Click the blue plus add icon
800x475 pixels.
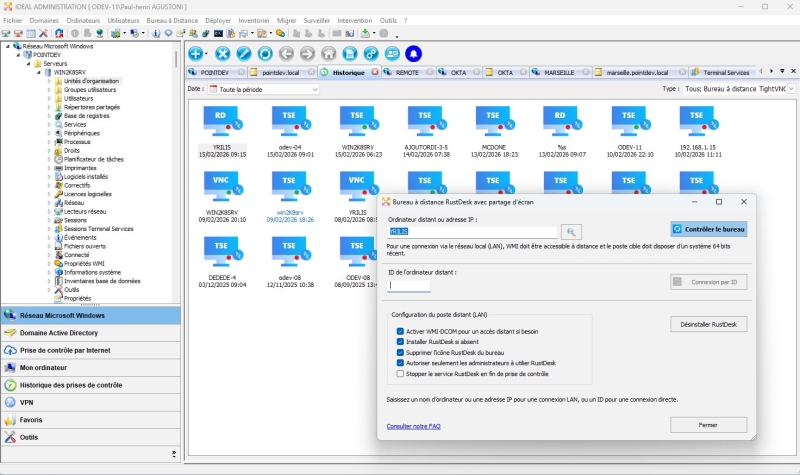(196, 53)
